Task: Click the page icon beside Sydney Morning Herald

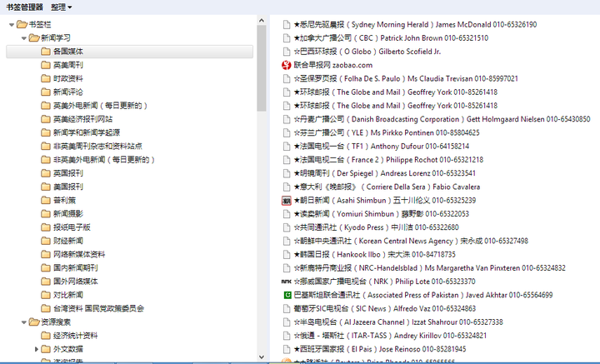Action: tap(286, 24)
